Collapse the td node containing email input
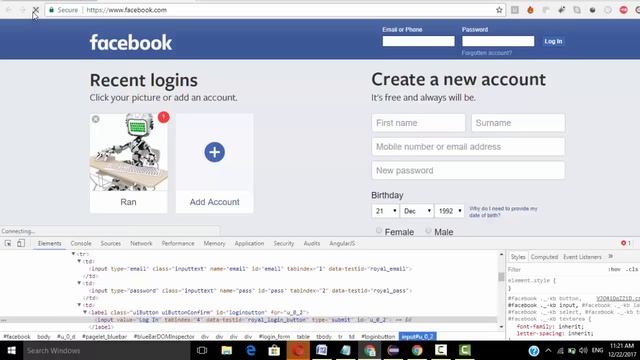Image resolution: width=640 pixels, height=360 pixels. 79,261
